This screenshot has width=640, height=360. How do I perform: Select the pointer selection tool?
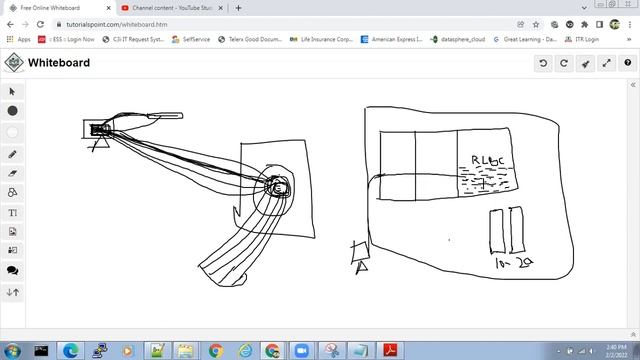[12, 91]
